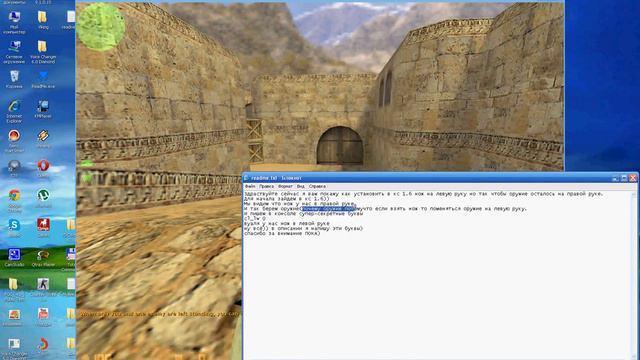Open the Формат menu in Notepad

pyautogui.click(x=285, y=186)
